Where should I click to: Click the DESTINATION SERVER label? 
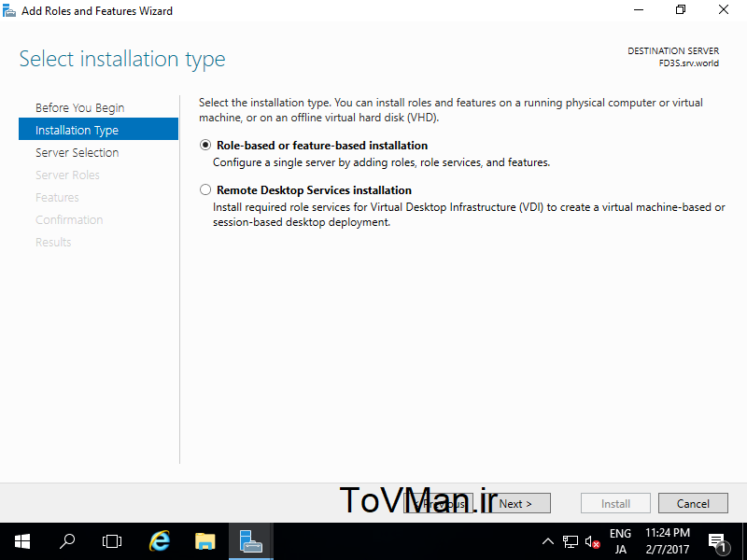pos(673,51)
